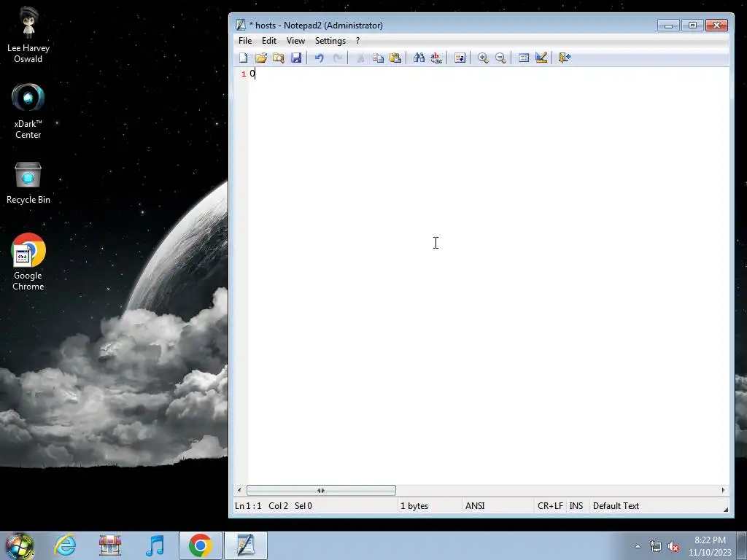Open the Windows Start orb
The image size is (747, 560).
click(20, 545)
